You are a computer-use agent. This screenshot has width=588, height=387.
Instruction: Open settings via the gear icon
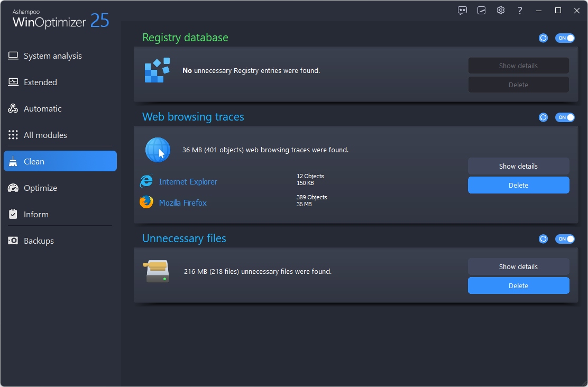tap(501, 11)
